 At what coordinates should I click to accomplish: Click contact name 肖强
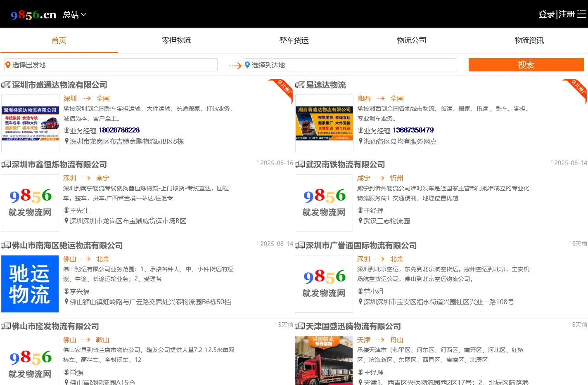coord(76,372)
